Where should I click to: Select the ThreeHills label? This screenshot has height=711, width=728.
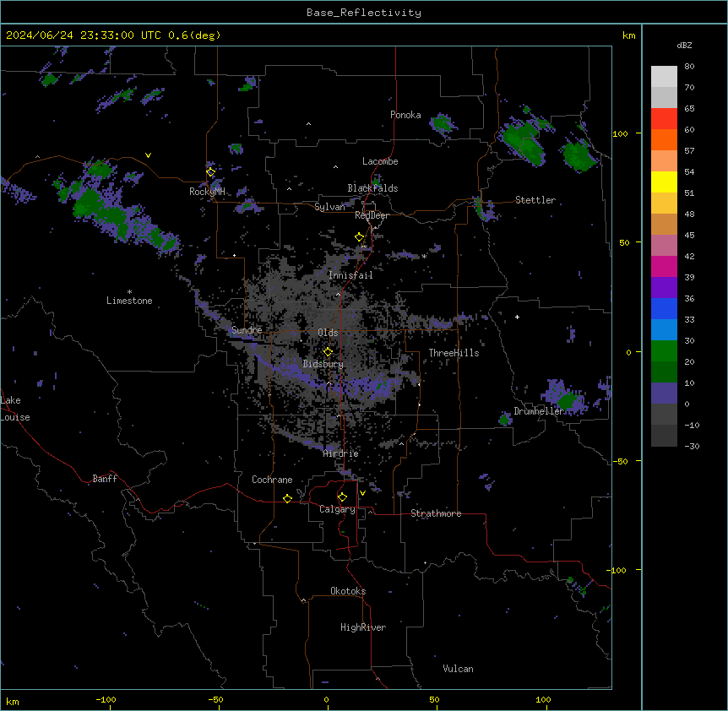click(x=454, y=353)
